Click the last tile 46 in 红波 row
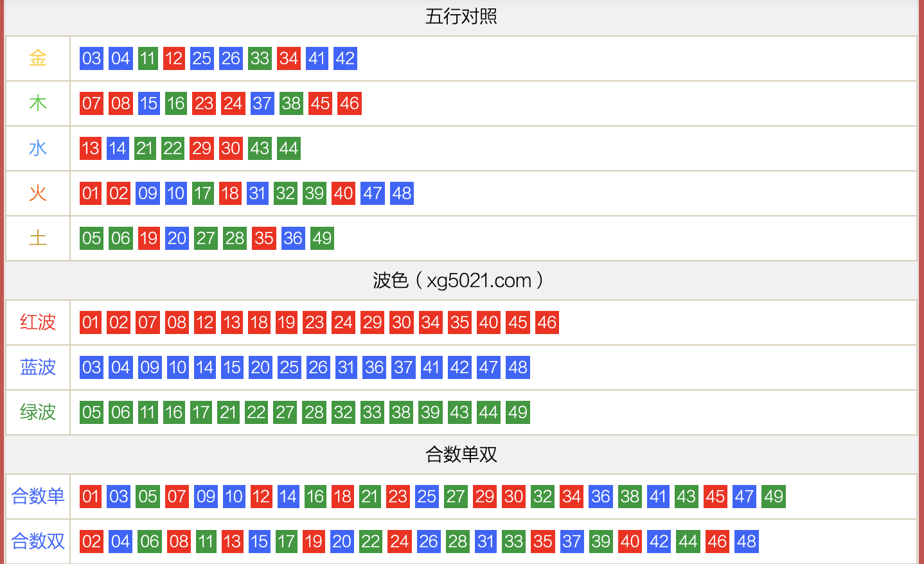This screenshot has width=924, height=564. pyautogui.click(x=546, y=322)
